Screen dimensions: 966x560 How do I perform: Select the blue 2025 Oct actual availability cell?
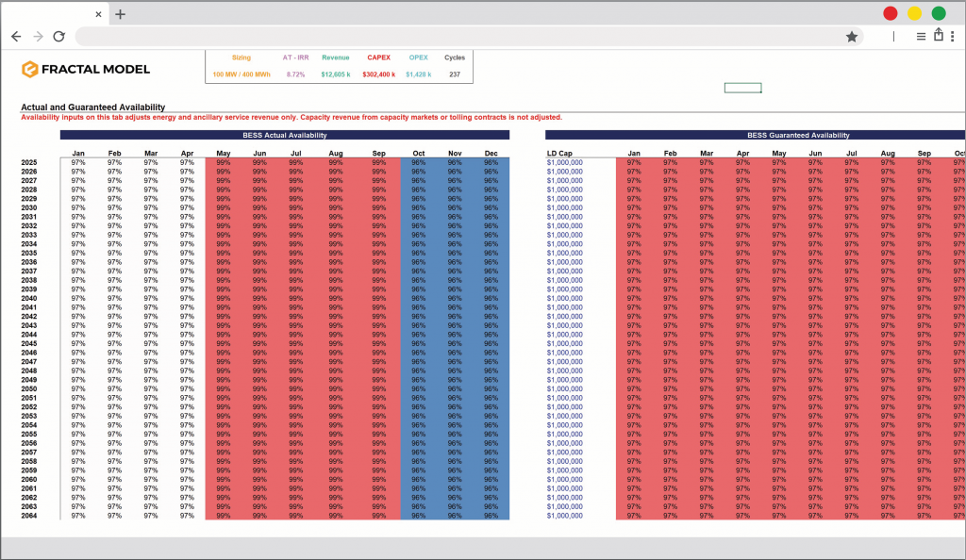point(418,162)
